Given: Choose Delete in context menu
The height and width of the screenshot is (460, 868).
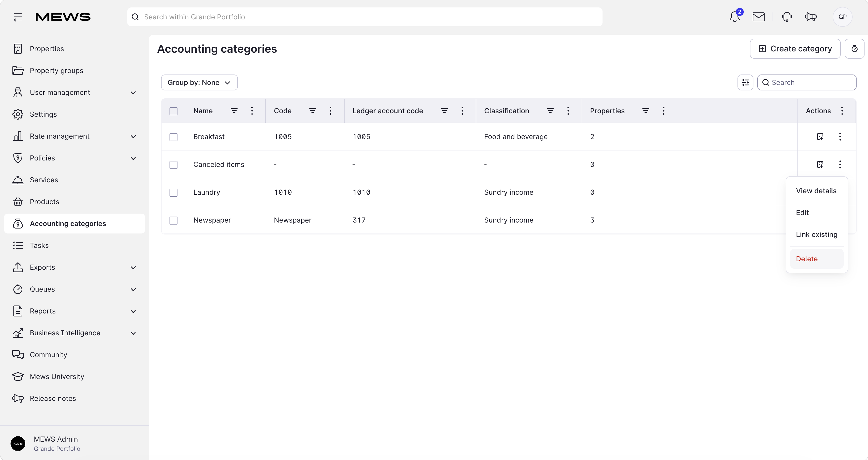Looking at the screenshot, I should (x=817, y=259).
